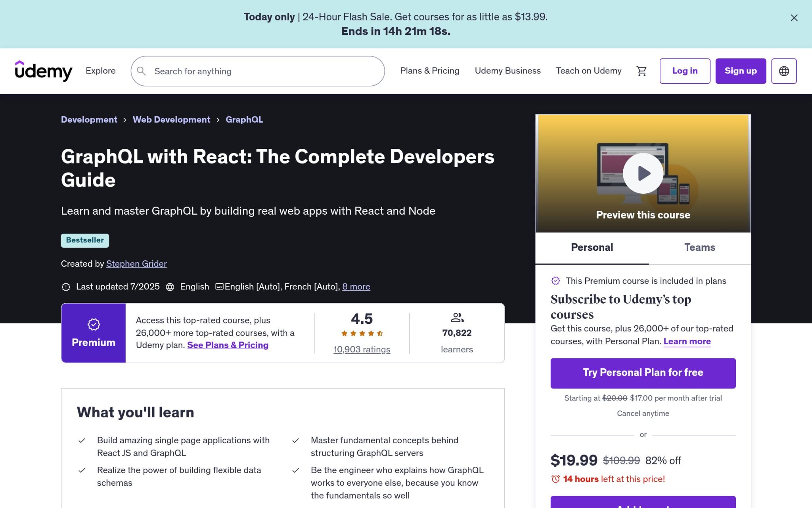Focus the Search for anything field
This screenshot has height=508, width=812.
pyautogui.click(x=258, y=71)
